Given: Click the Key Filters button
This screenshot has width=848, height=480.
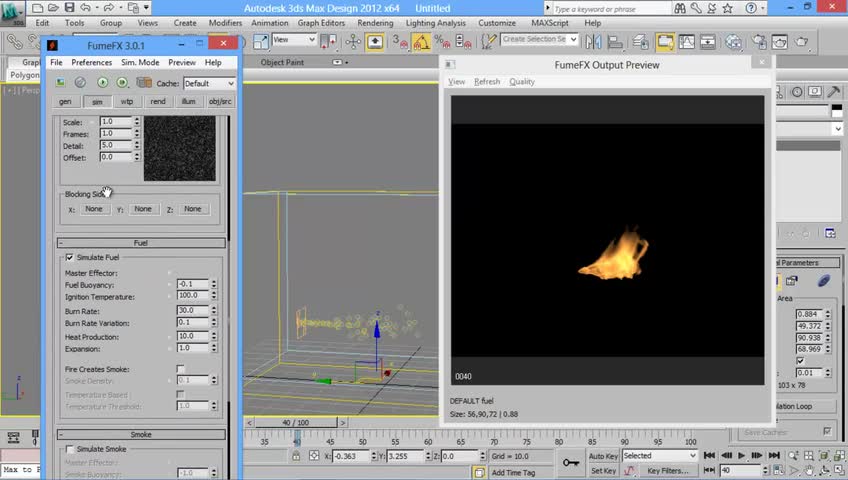Looking at the screenshot, I should pos(667,470).
